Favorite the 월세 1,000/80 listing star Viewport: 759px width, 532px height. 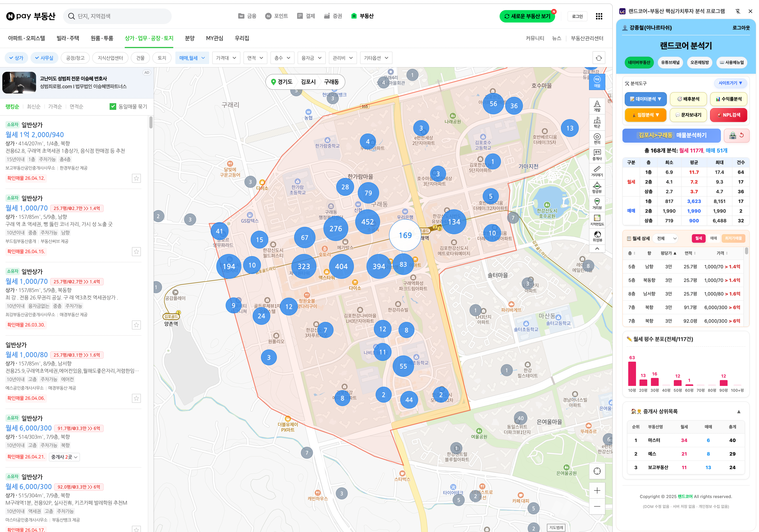tap(136, 398)
